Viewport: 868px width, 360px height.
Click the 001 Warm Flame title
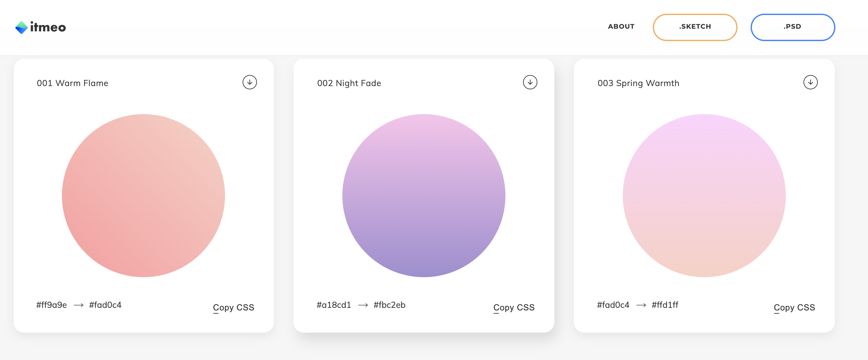(72, 83)
